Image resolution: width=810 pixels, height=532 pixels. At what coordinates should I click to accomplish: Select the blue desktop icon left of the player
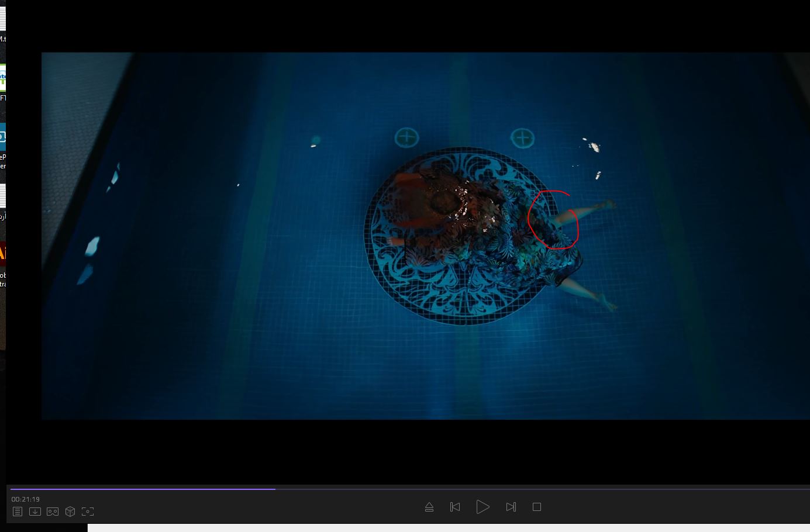(2, 137)
